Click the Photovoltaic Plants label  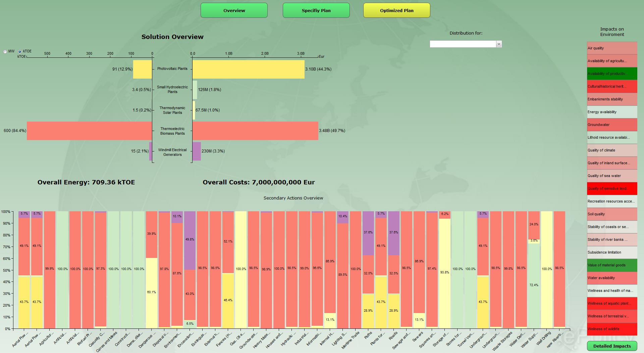pos(172,69)
